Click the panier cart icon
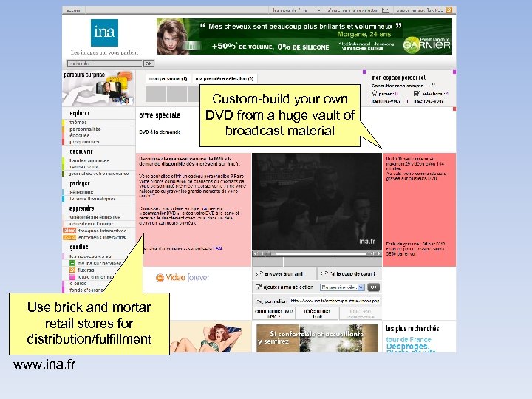The image size is (532, 399). 374,93
